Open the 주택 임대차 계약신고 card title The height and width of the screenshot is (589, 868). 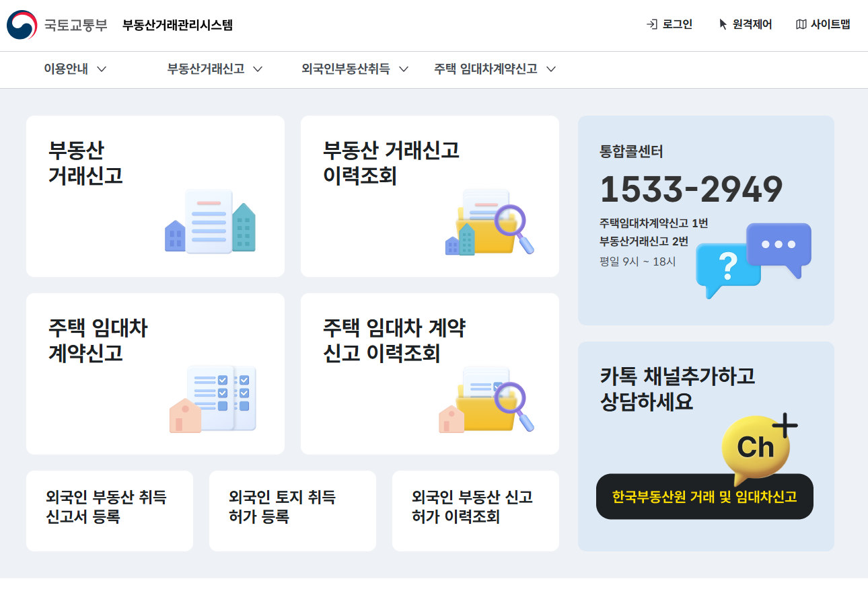98,340
